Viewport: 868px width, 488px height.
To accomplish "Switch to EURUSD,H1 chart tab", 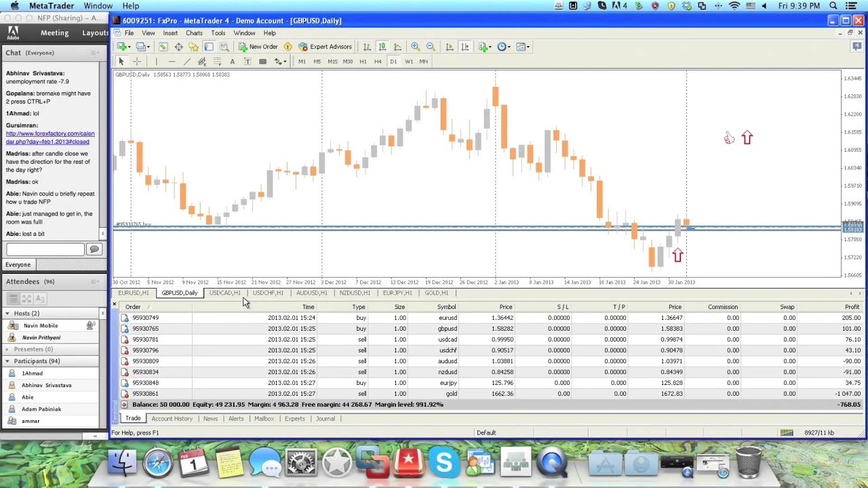I will tap(134, 293).
